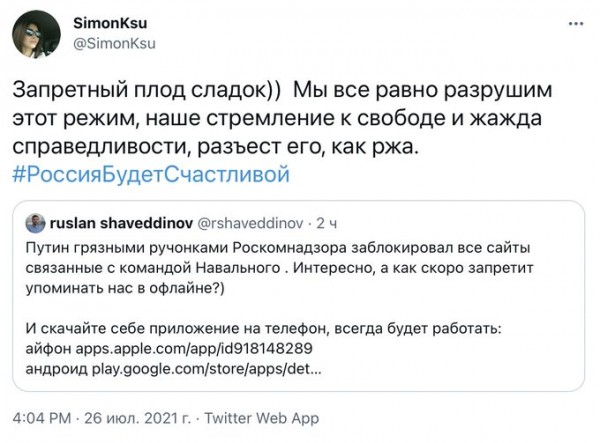Open the ruslan shaveddinov display name
This screenshot has height=443, width=600.
121,223
